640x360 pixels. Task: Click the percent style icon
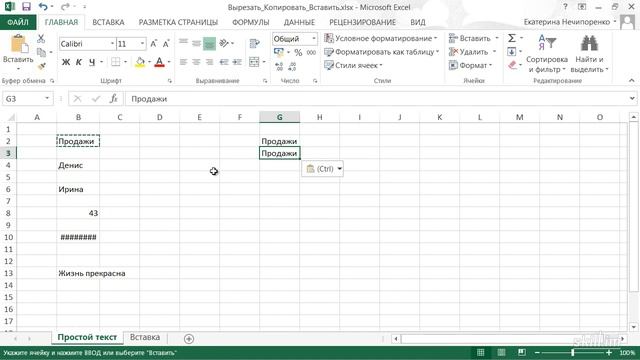[298, 53]
